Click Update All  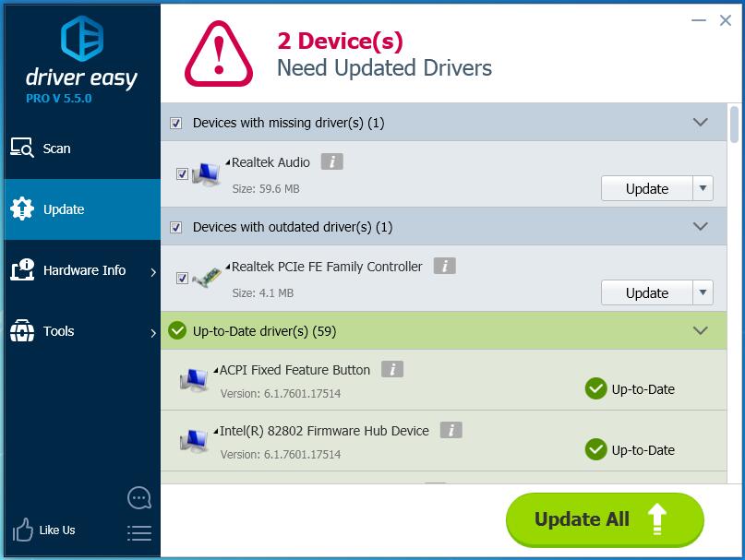click(x=605, y=519)
